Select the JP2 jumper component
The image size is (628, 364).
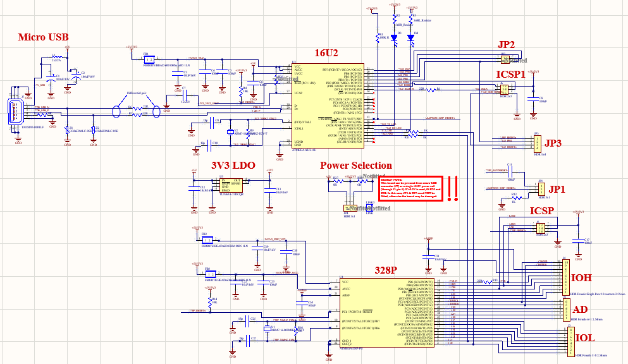pyautogui.click(x=505, y=59)
